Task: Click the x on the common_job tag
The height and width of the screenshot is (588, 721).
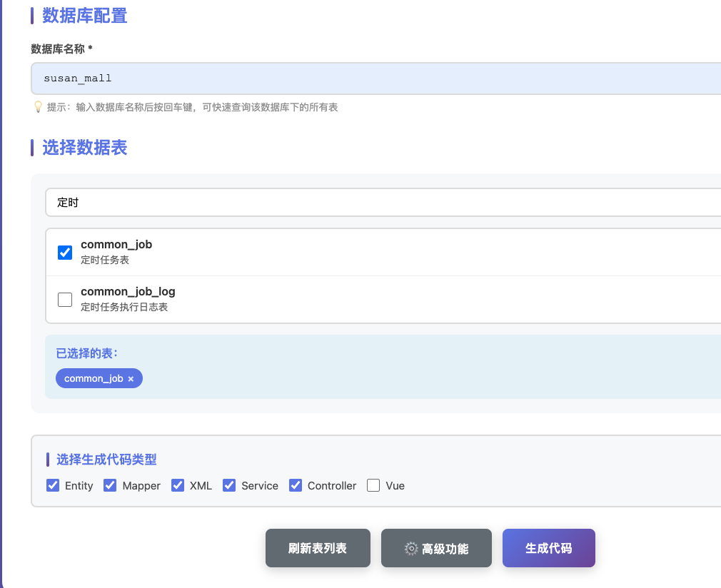Action: tap(131, 378)
